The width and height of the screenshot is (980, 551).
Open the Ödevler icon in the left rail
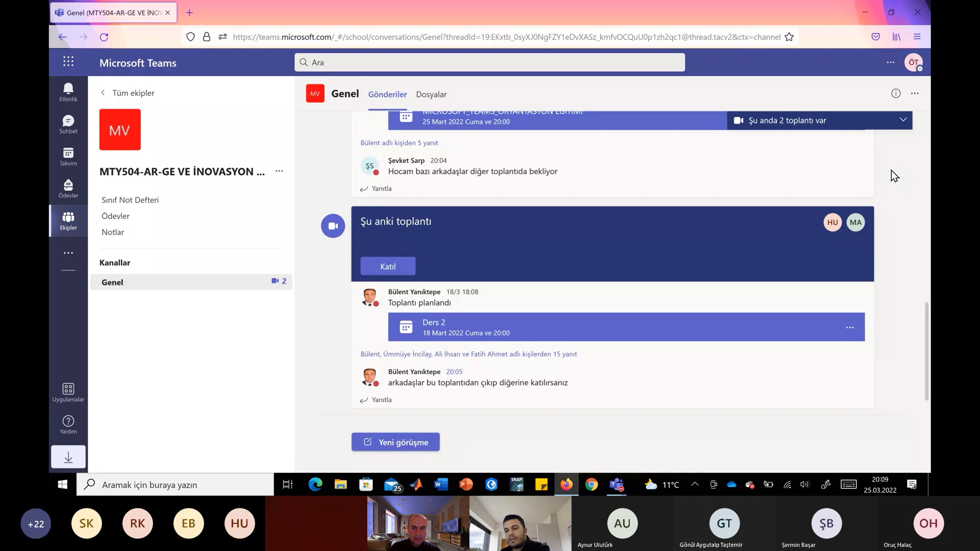coord(68,189)
